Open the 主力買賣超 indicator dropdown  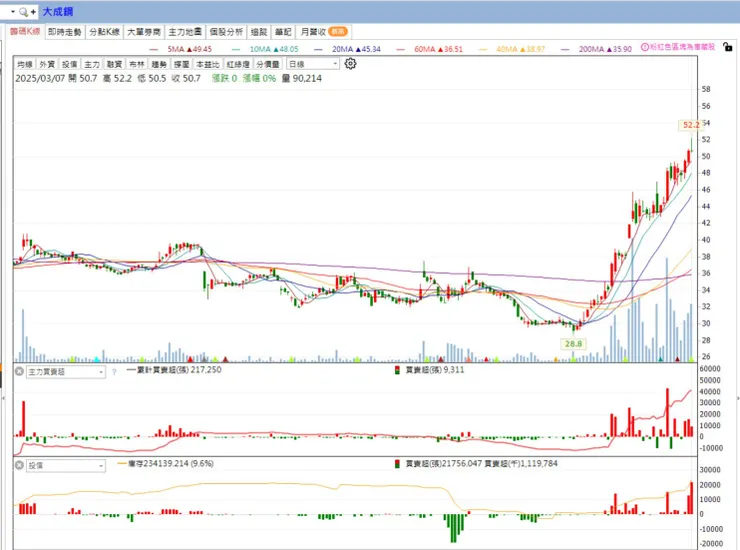tap(66, 372)
